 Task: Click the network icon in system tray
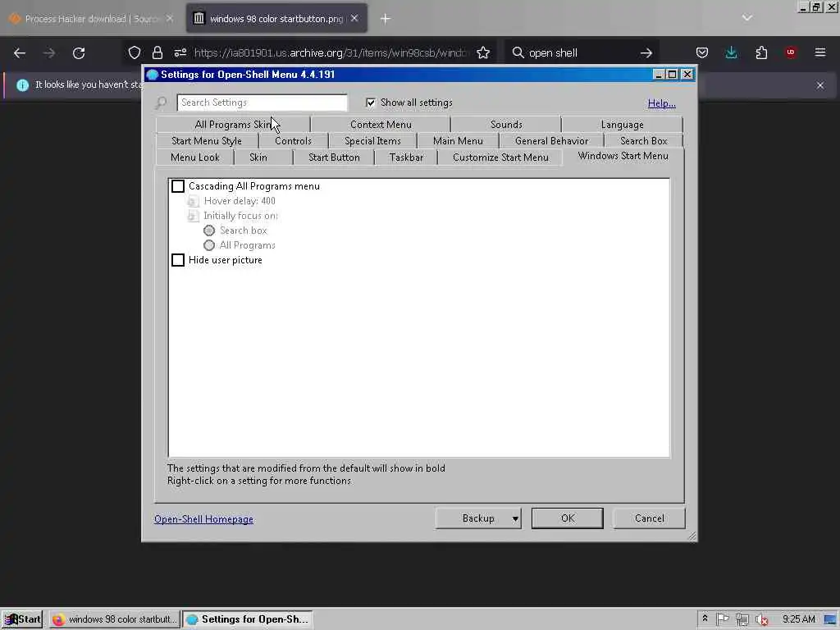742,619
